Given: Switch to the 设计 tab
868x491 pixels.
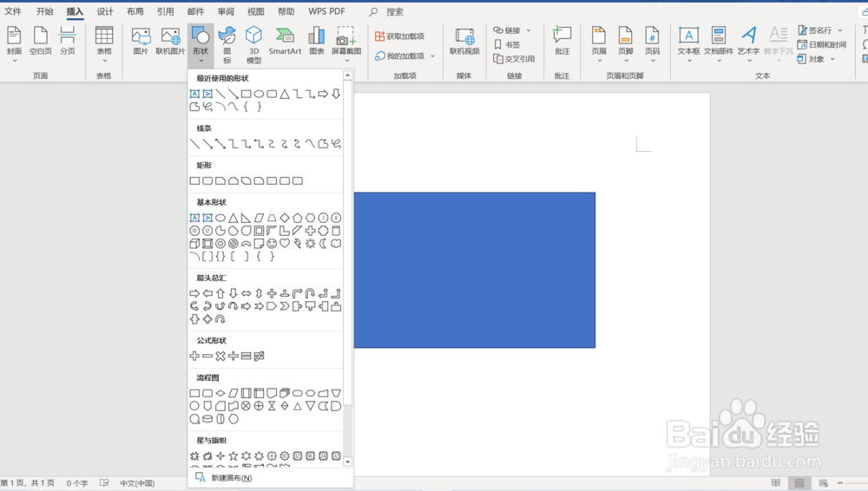Looking at the screenshot, I should tap(105, 11).
